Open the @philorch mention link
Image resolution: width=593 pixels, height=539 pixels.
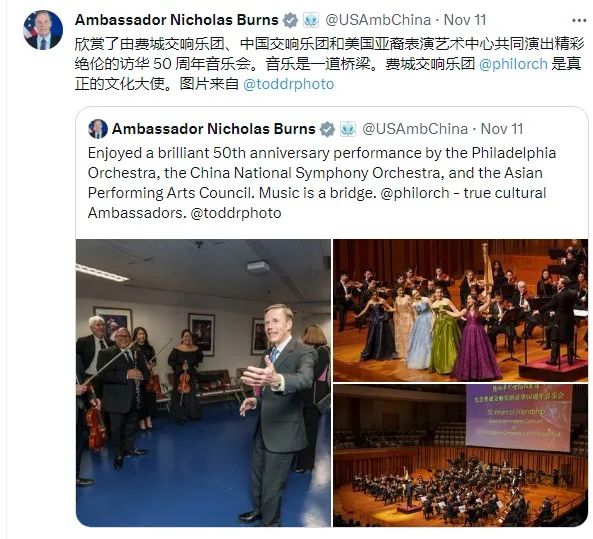point(513,64)
